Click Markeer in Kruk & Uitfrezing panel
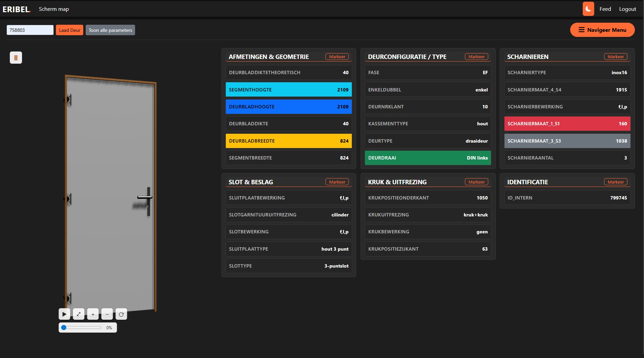 [476, 182]
